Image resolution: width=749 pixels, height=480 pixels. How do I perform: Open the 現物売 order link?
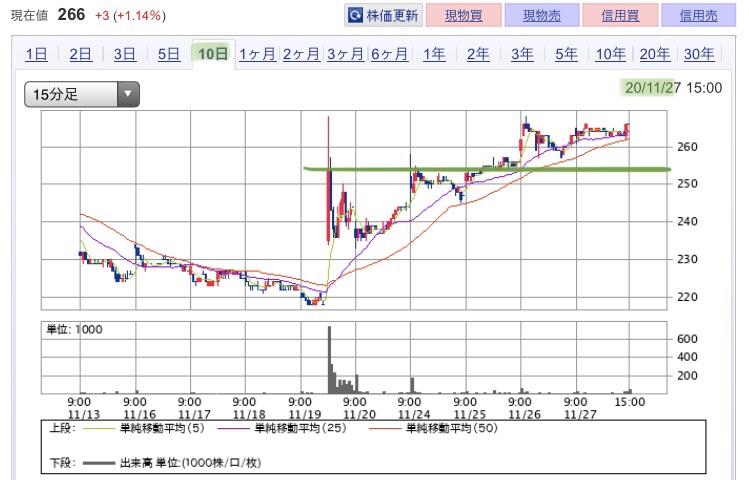542,15
